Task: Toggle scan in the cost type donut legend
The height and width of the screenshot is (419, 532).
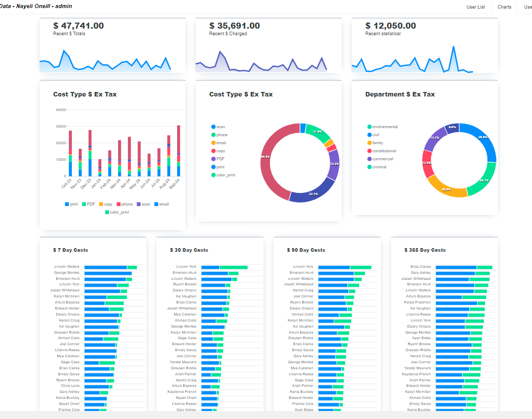Action: pyautogui.click(x=220, y=127)
